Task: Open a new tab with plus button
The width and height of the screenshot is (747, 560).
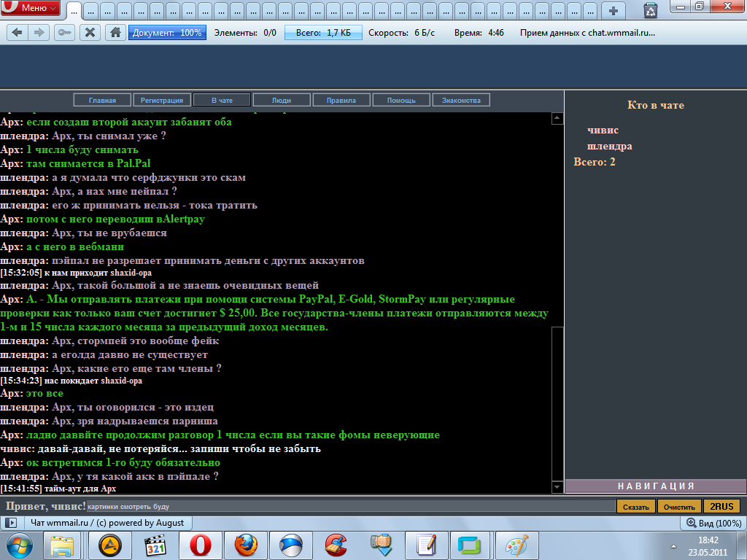Action: pos(613,10)
